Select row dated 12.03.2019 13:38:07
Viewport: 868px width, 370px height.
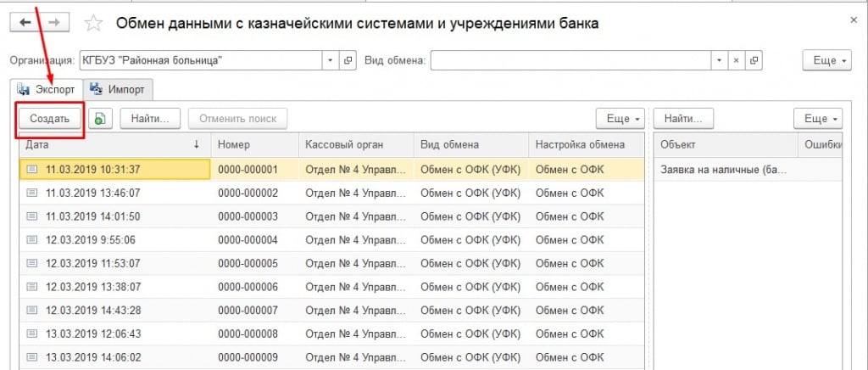(x=332, y=287)
